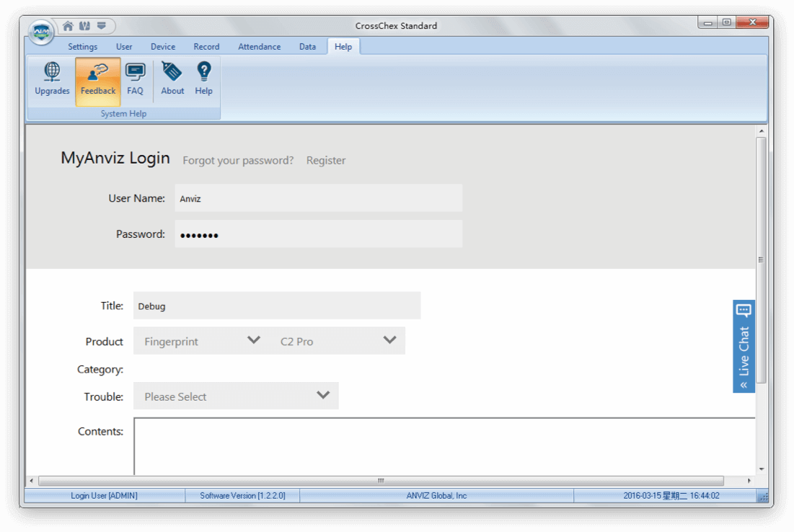Image resolution: width=794 pixels, height=532 pixels.
Task: Expand the Fingerprint product dropdown
Action: click(x=200, y=341)
